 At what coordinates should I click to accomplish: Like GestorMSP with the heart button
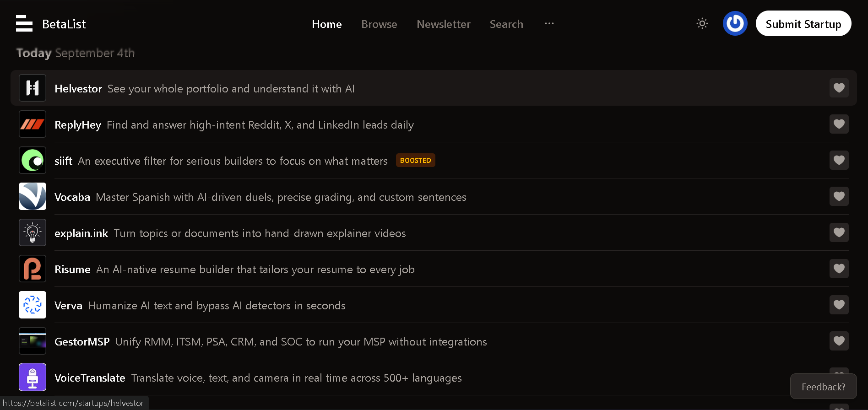[839, 341]
